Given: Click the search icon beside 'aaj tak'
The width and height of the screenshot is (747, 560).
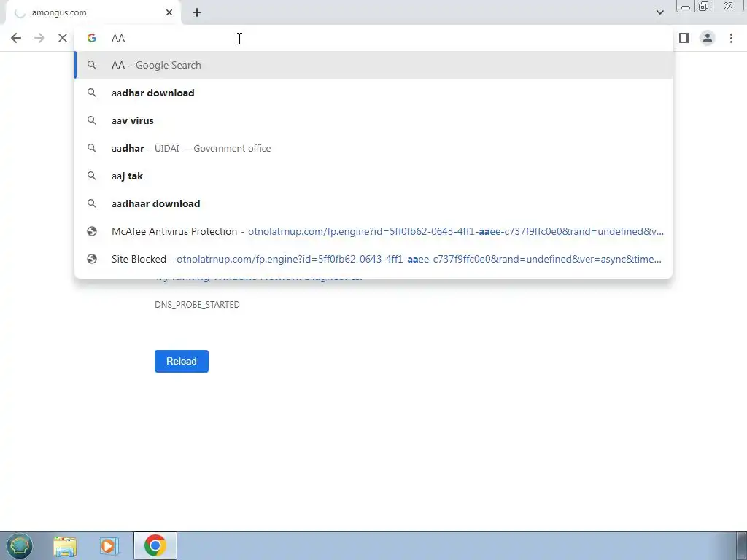Looking at the screenshot, I should point(92,176).
